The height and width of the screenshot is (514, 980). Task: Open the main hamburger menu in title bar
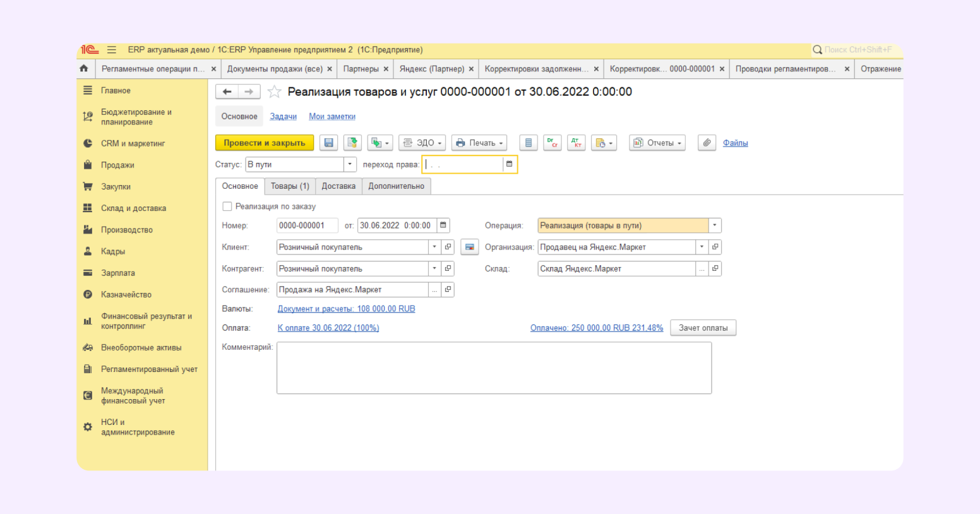click(x=112, y=50)
